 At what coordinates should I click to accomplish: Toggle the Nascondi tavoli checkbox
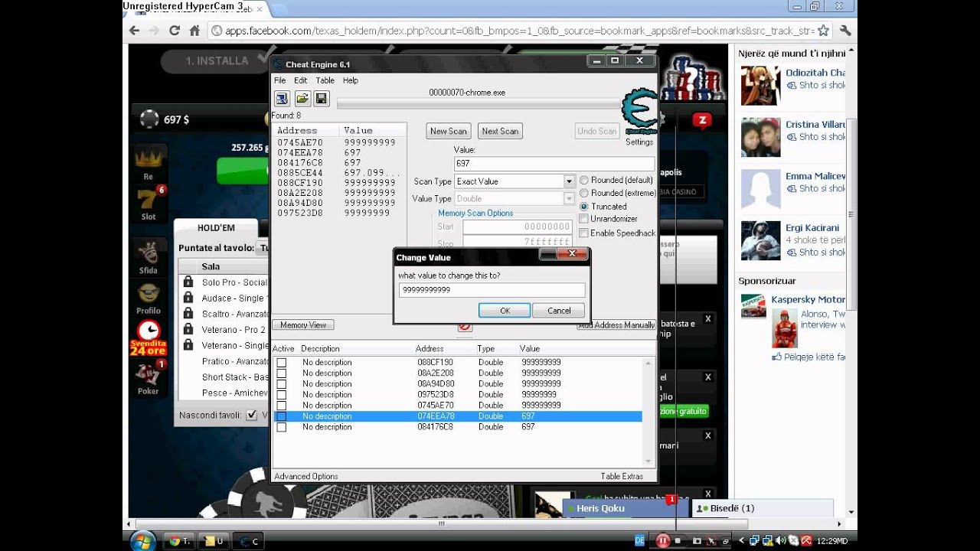tap(251, 416)
